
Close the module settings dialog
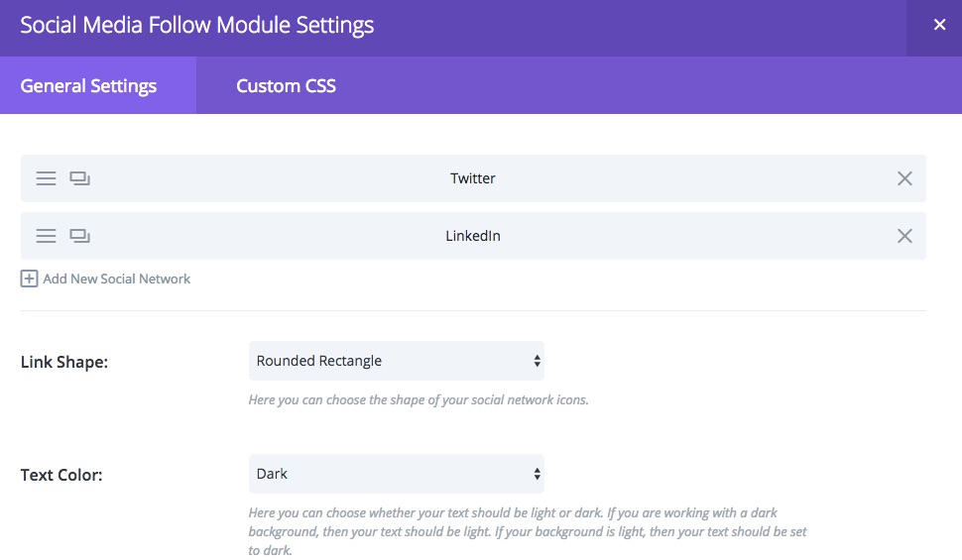[939, 25]
